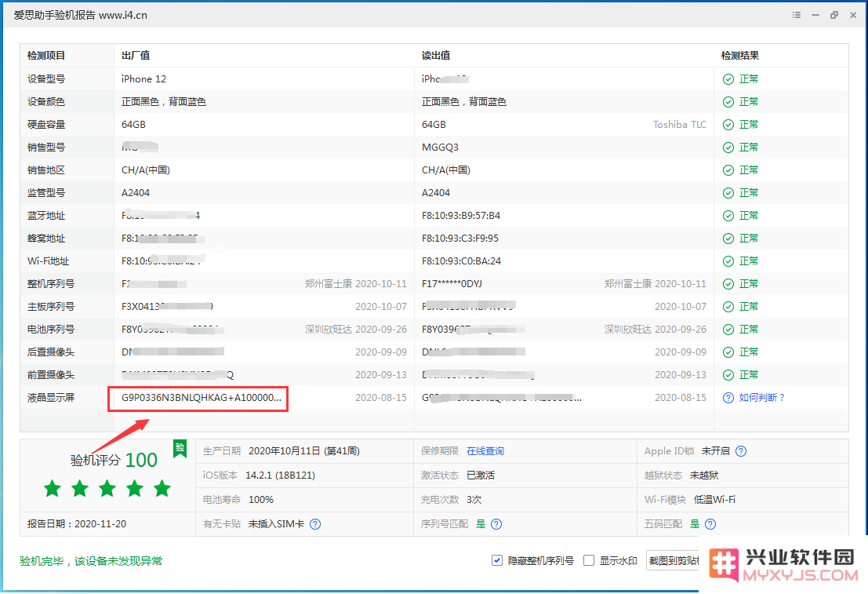This screenshot has width=868, height=594.
Task: Click help icon next to 未插入SIM卡
Action: click(x=315, y=524)
